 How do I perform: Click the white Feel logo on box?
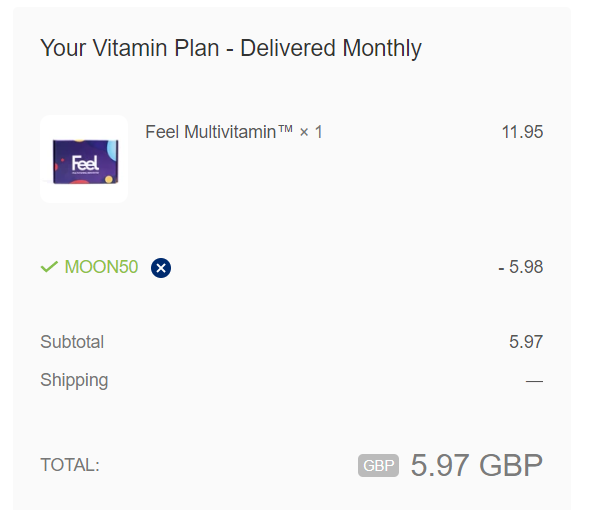[x=85, y=163]
